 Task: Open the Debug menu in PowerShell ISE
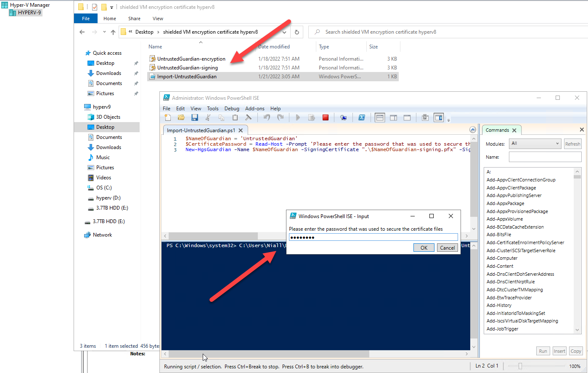tap(232, 109)
